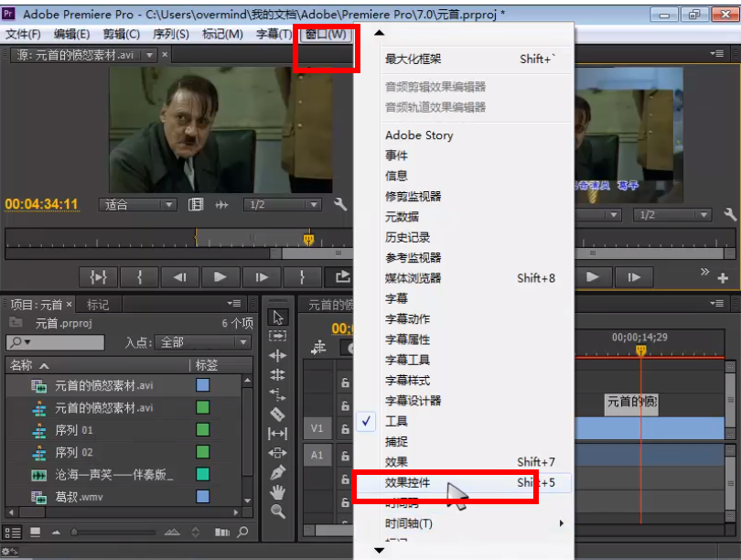
Task: Switch project panel to list view
Action: [x=13, y=533]
